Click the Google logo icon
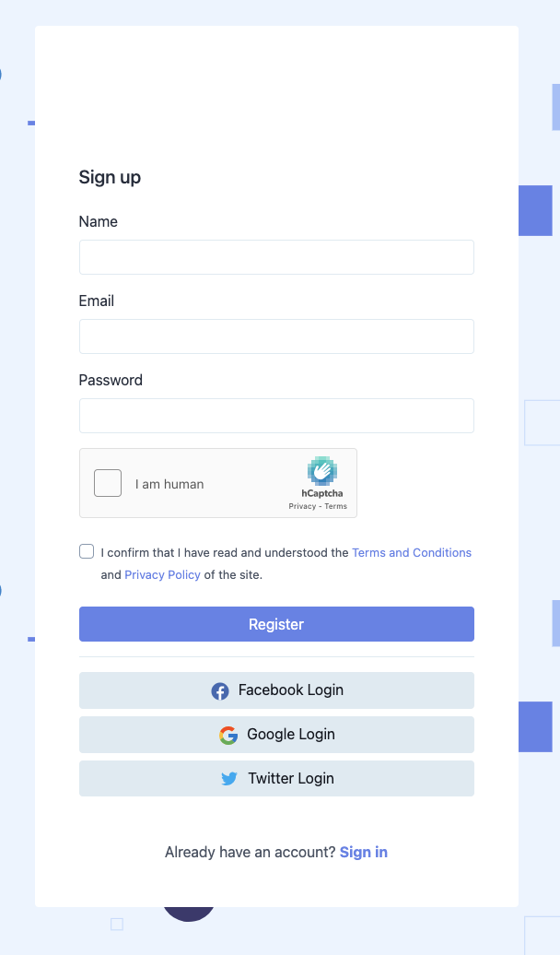This screenshot has width=560, height=955. click(x=228, y=735)
